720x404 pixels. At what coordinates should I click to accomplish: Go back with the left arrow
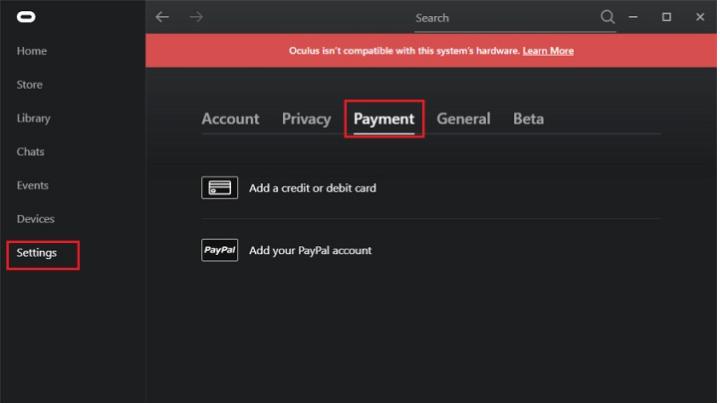[163, 17]
